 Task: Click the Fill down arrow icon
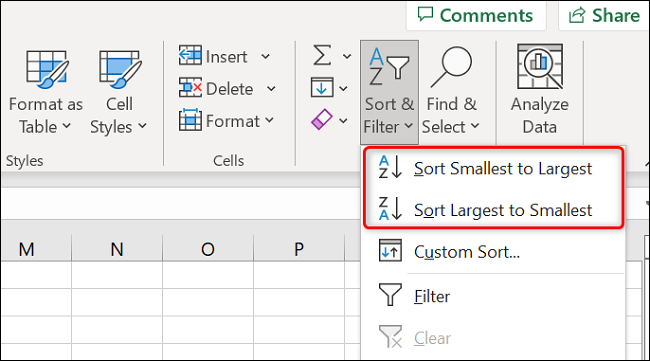pos(322,87)
